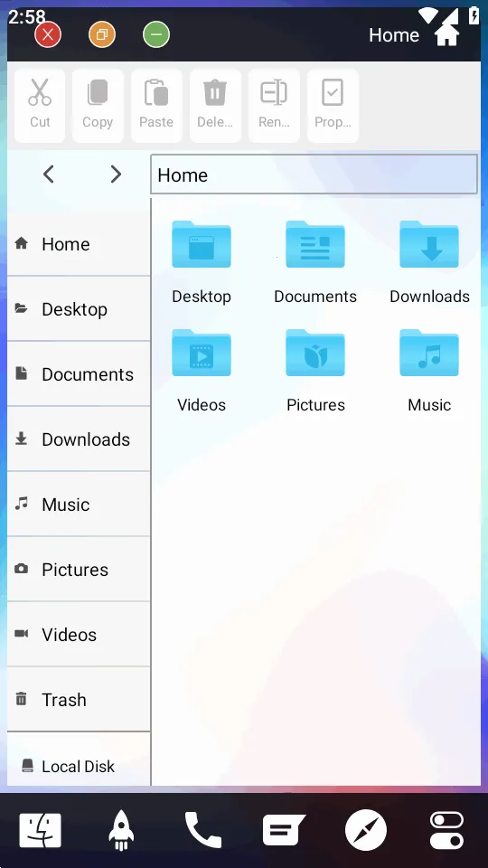Open the compass browser in dock
488x868 pixels.
(x=366, y=830)
